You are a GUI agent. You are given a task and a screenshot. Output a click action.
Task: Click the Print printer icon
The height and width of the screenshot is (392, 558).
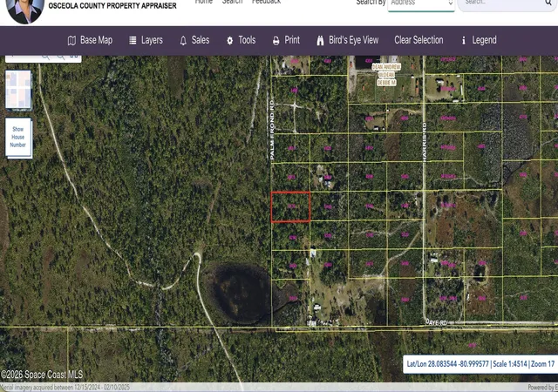coord(276,41)
